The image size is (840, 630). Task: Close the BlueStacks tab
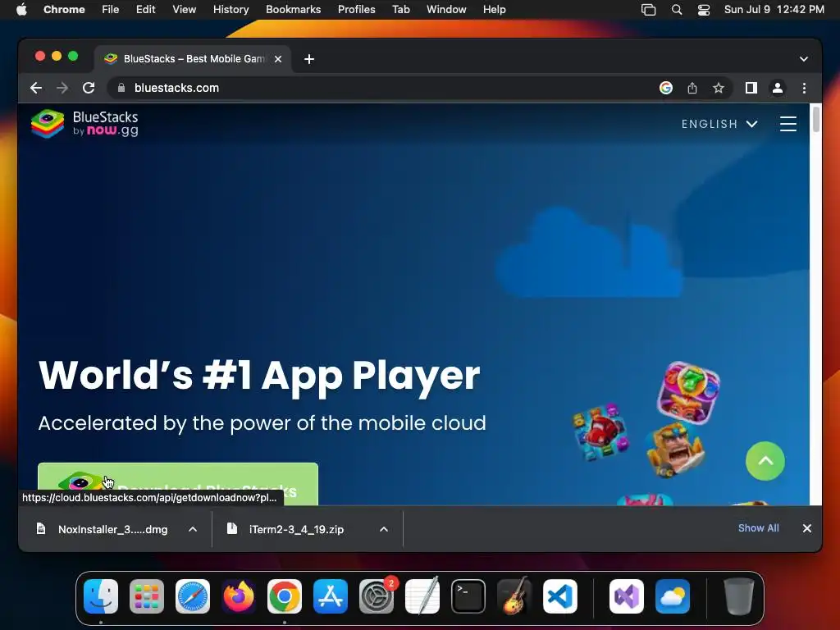coord(278,59)
